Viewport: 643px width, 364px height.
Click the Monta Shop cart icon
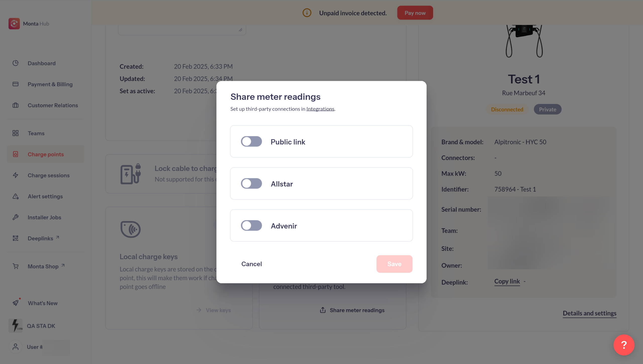16,266
